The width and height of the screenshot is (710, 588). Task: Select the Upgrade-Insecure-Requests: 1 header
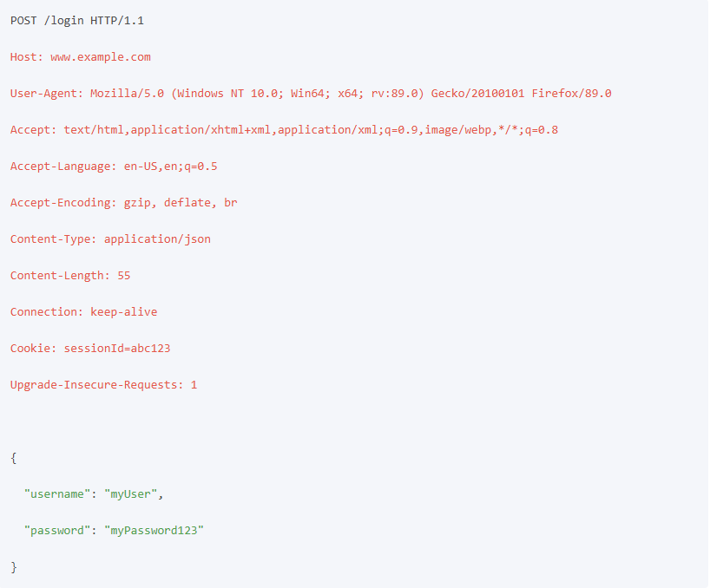(x=103, y=385)
